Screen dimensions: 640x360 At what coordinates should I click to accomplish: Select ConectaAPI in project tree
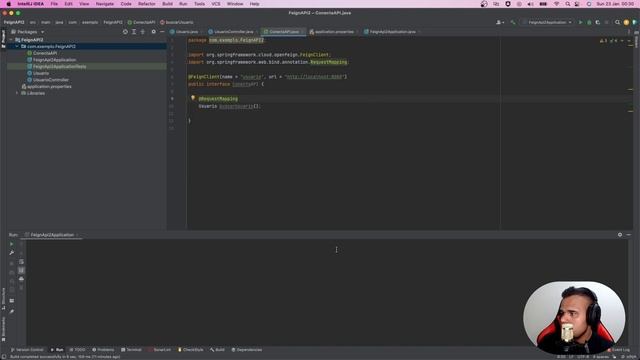point(45,53)
